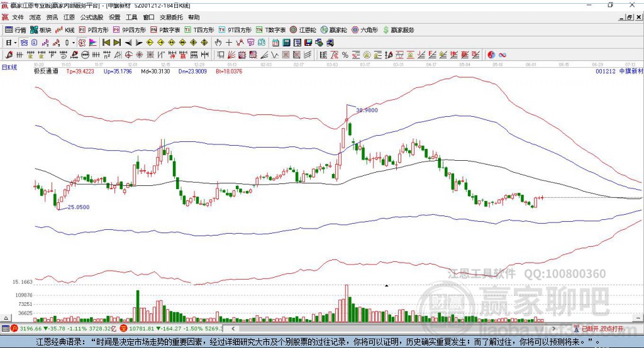Viewport: 644px width, 348px height.
Task: Open the 板块 sector view
Action: pos(41,30)
